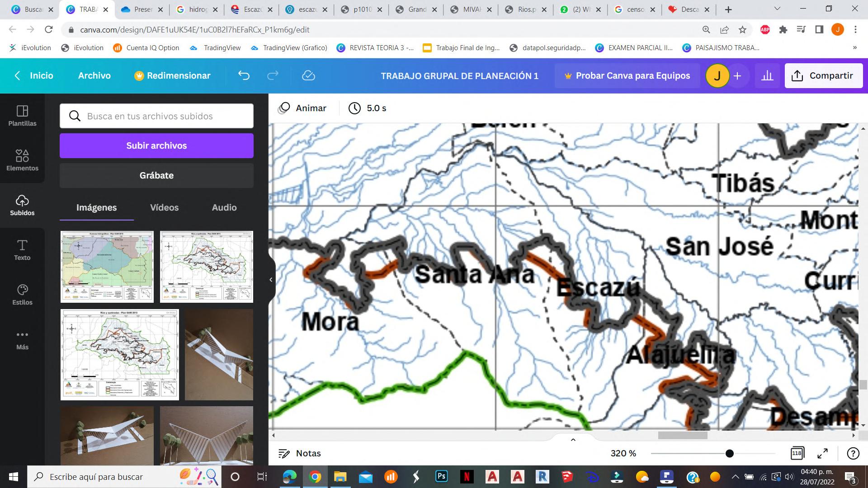Click the cloud save status icon
Image resolution: width=868 pixels, height=488 pixels.
point(308,75)
